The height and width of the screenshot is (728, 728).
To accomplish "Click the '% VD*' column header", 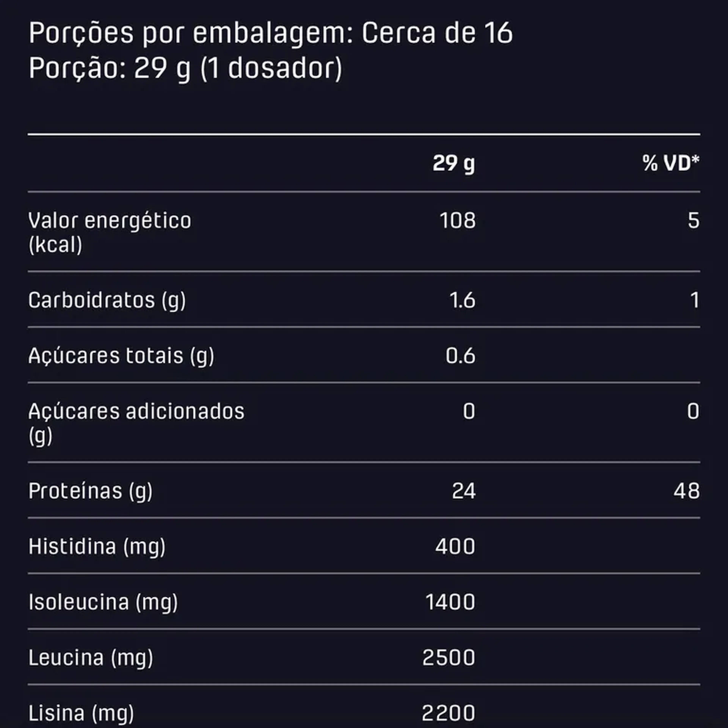I will coord(671,163).
